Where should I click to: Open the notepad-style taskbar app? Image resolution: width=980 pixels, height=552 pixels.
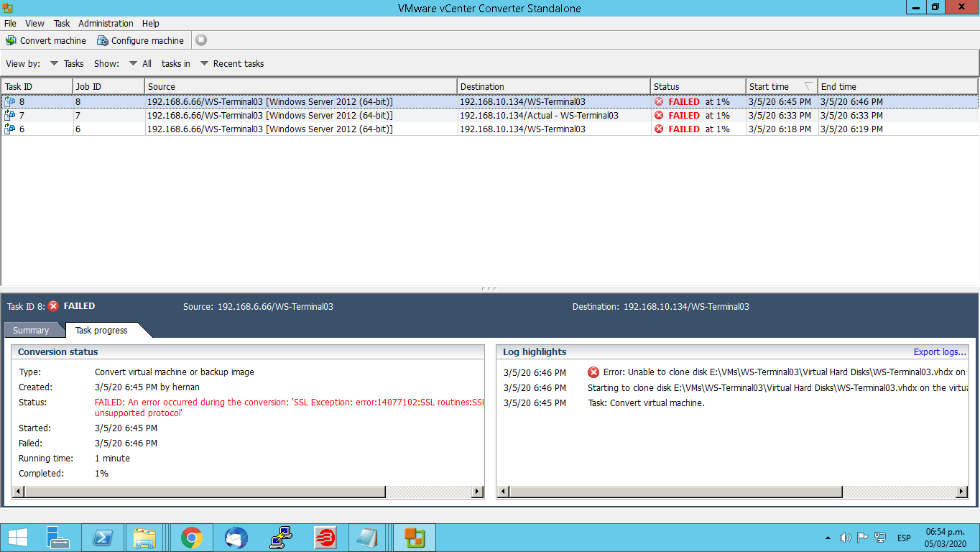[x=368, y=538]
